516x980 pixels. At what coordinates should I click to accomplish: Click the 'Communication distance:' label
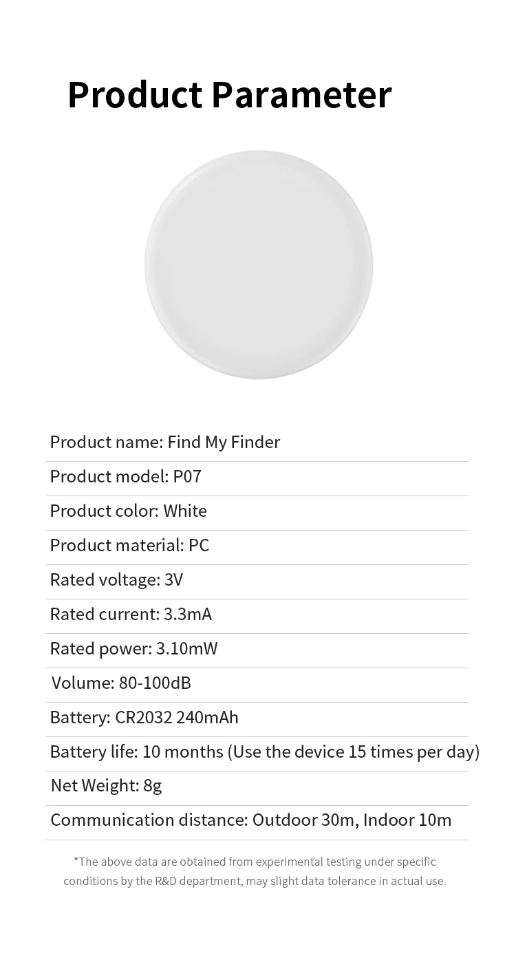149,820
